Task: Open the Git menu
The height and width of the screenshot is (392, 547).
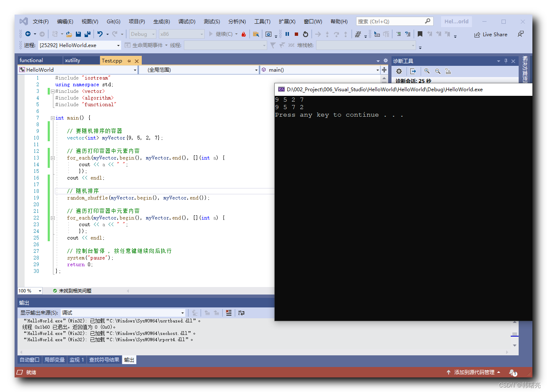Action: [x=113, y=22]
